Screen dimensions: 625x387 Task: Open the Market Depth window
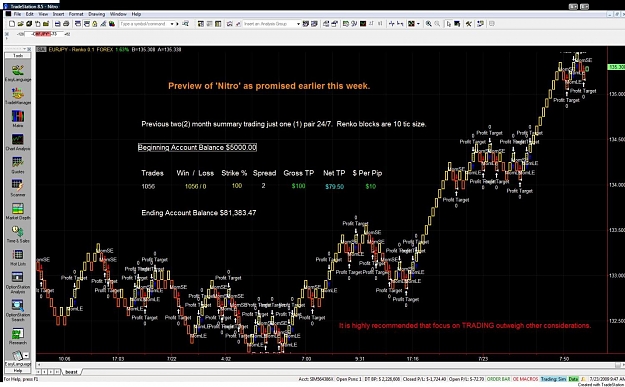click(18, 211)
